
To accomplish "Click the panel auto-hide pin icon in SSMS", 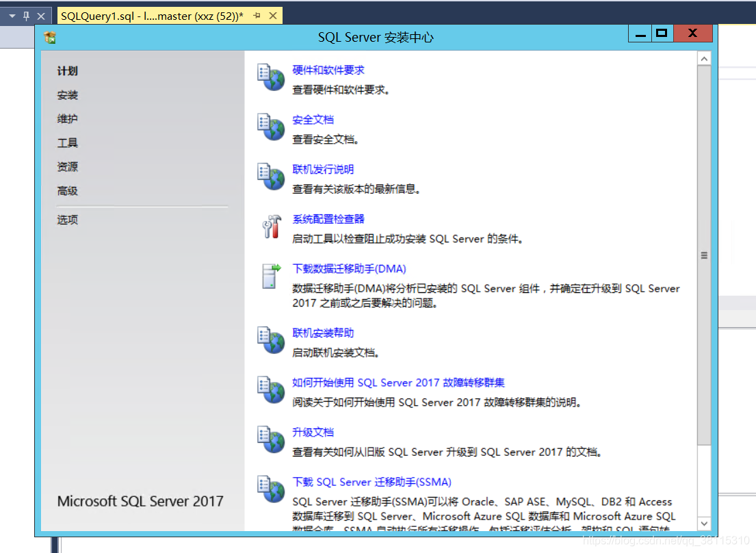I will (27, 16).
